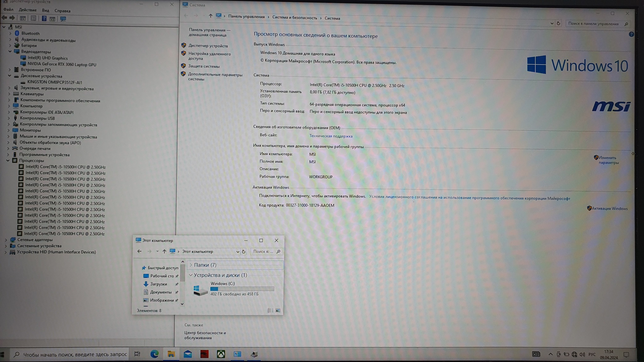Viewport: 644px width, 362px height.
Task: Click Активация Windows link
Action: point(609,209)
